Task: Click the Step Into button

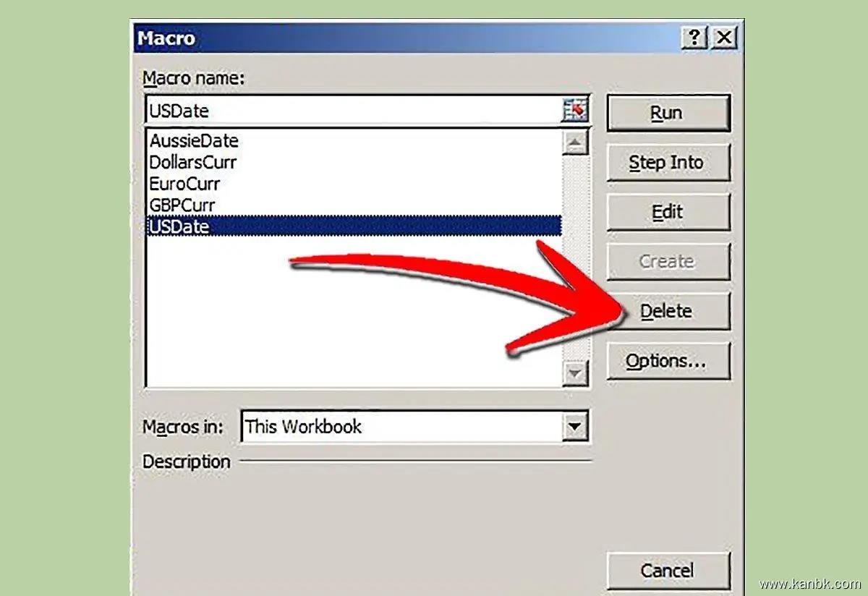Action: pyautogui.click(x=668, y=163)
